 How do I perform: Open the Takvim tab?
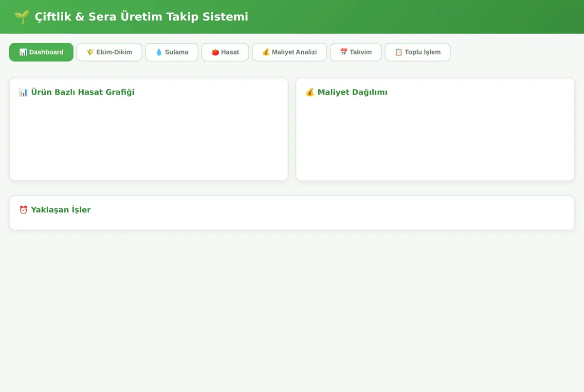356,52
